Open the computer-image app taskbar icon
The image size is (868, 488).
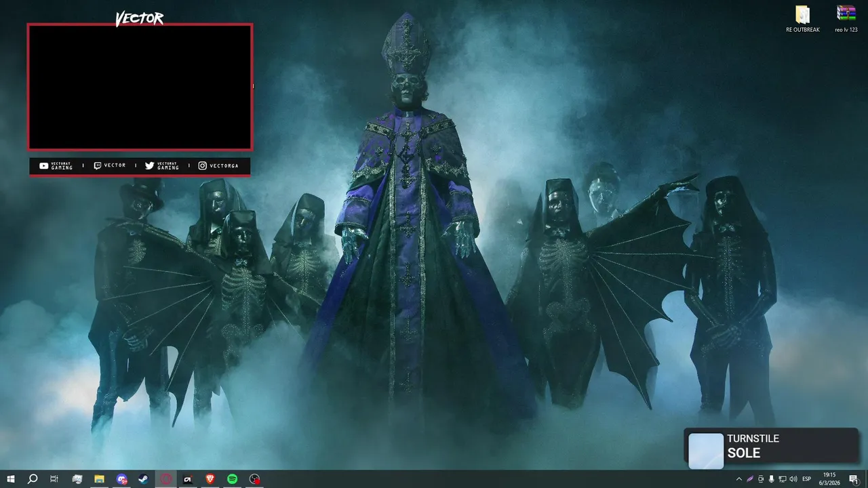(77, 479)
